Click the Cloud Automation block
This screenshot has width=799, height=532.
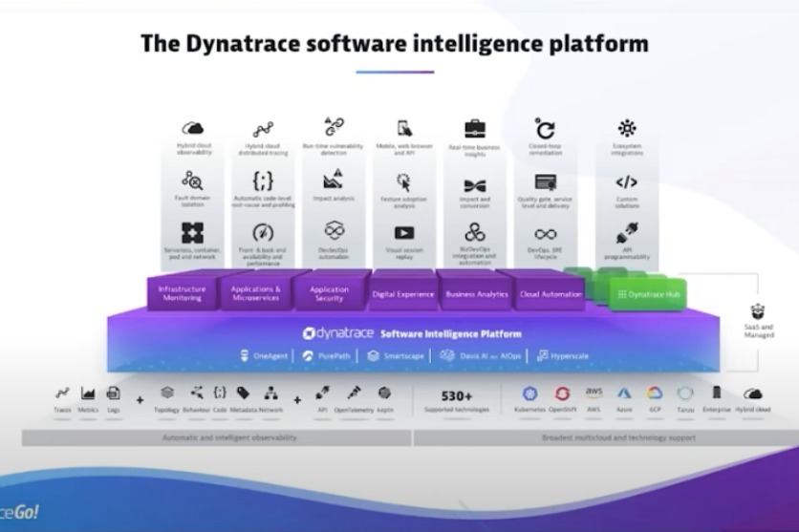551,294
